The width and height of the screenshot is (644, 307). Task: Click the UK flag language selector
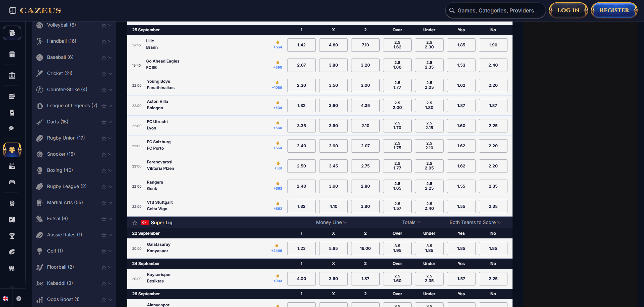click(5, 299)
